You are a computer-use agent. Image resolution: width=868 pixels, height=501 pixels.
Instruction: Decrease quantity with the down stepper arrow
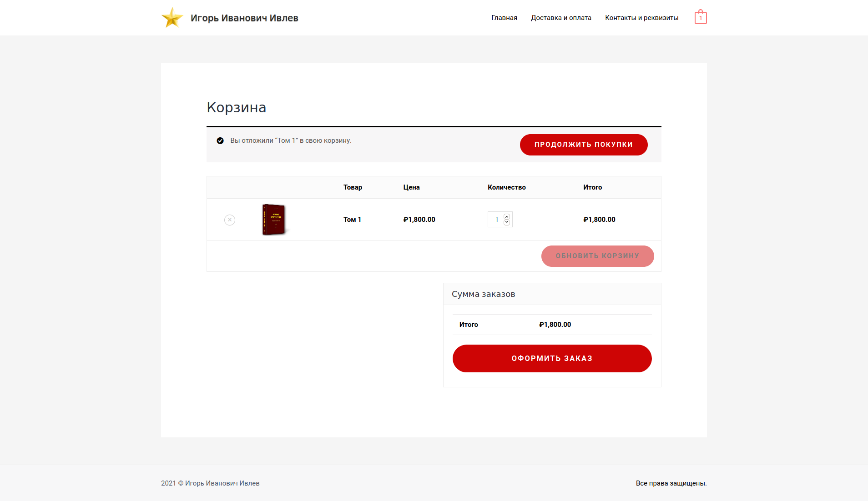pos(506,222)
